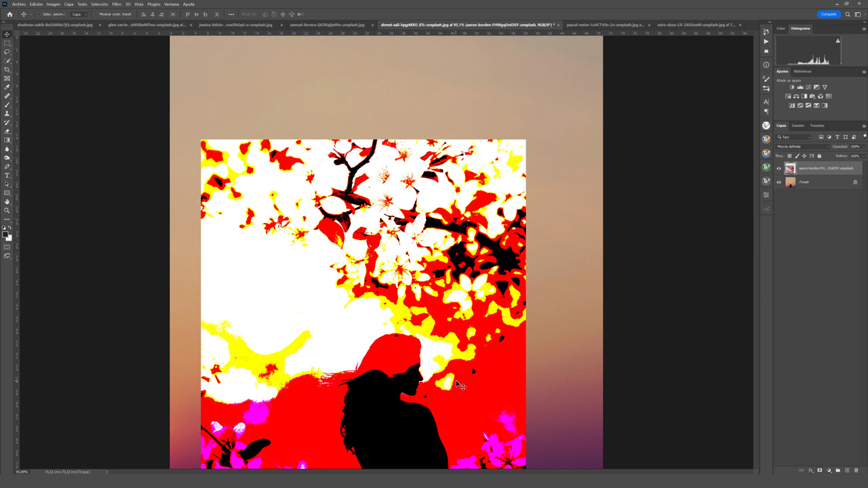The height and width of the screenshot is (488, 868).
Task: Add a Brightness/Contrast adjustment in Ajustes
Action: (791, 87)
